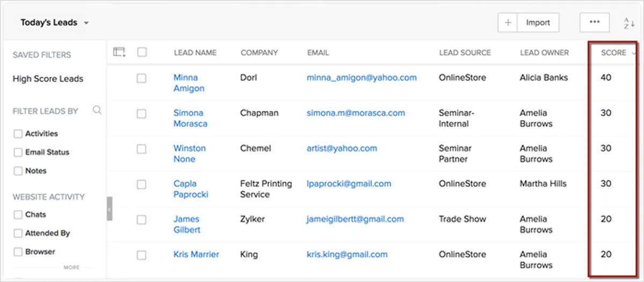Viewport: 644px width, 282px height.
Task: Open the Score column dropdown arrow
Action: click(634, 53)
